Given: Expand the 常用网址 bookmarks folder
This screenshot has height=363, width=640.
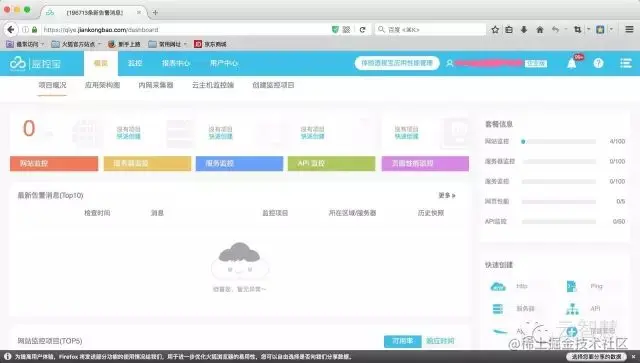Looking at the screenshot, I should tap(167, 44).
